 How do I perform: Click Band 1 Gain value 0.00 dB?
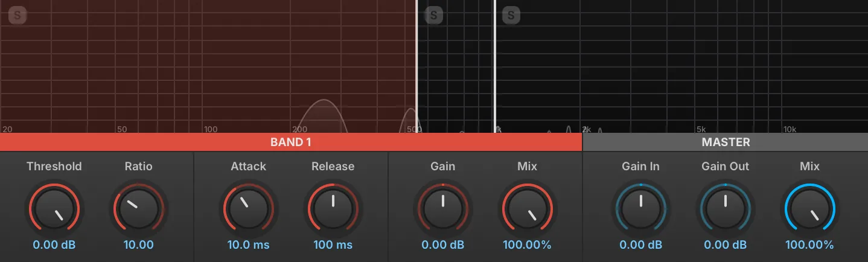(442, 245)
